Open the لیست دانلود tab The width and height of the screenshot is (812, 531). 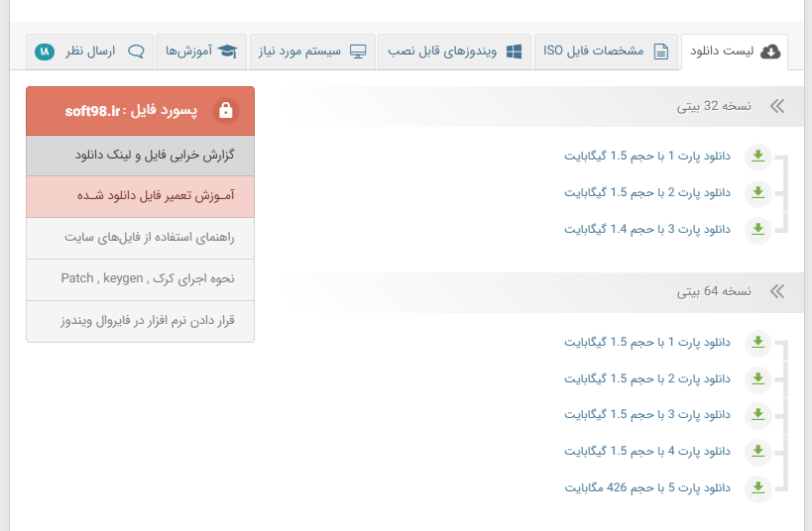(x=734, y=52)
